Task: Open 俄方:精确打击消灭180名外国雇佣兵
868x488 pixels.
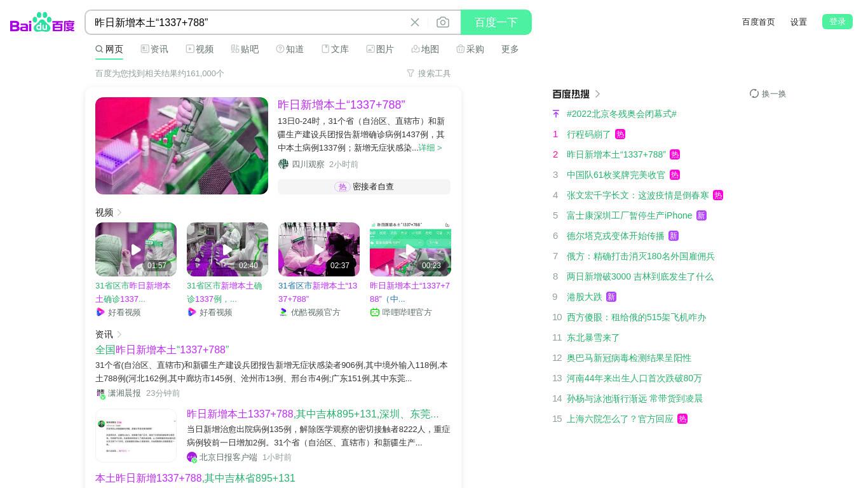Action: 641,256
